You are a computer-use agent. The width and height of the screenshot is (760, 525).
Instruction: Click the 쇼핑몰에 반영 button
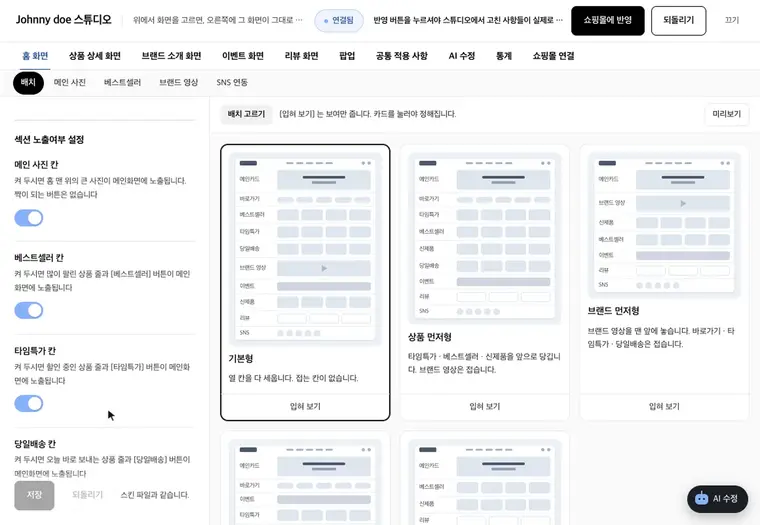pyautogui.click(x=608, y=20)
